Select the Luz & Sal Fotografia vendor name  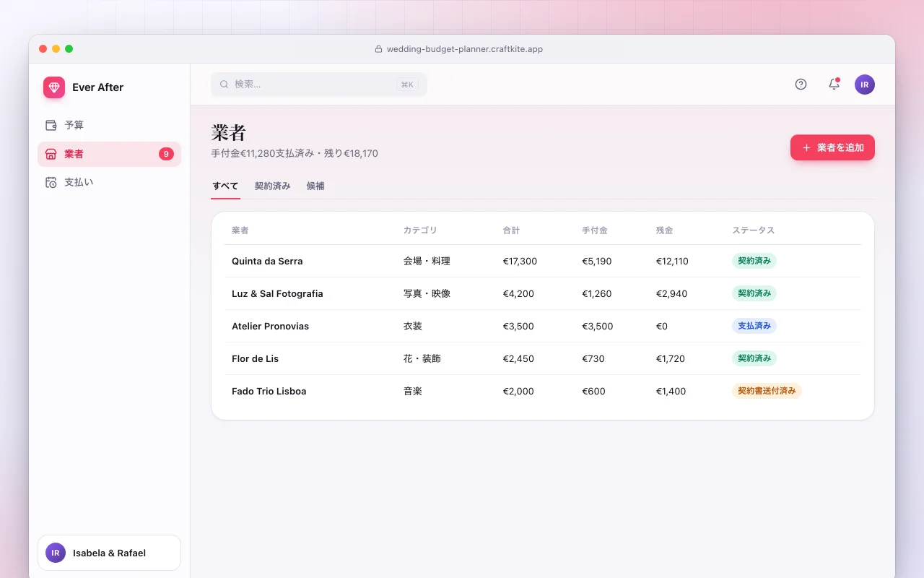tap(277, 294)
